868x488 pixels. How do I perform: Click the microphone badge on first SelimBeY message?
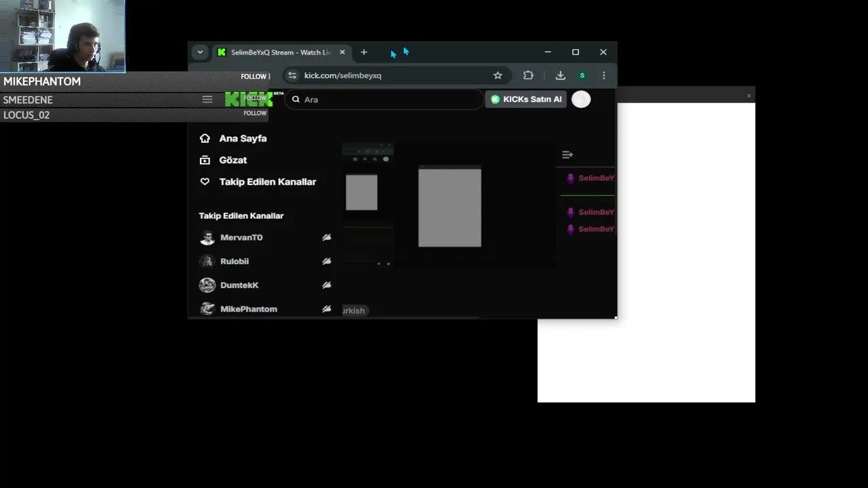coord(570,178)
